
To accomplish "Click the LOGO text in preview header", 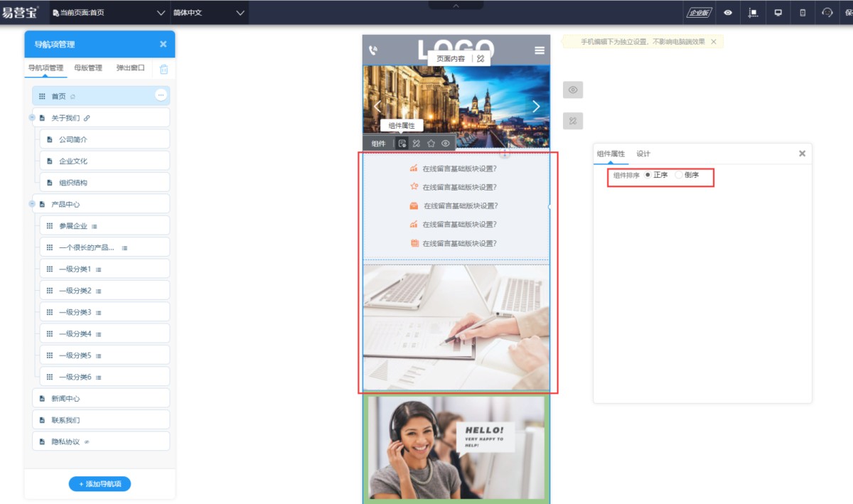I will 456,49.
